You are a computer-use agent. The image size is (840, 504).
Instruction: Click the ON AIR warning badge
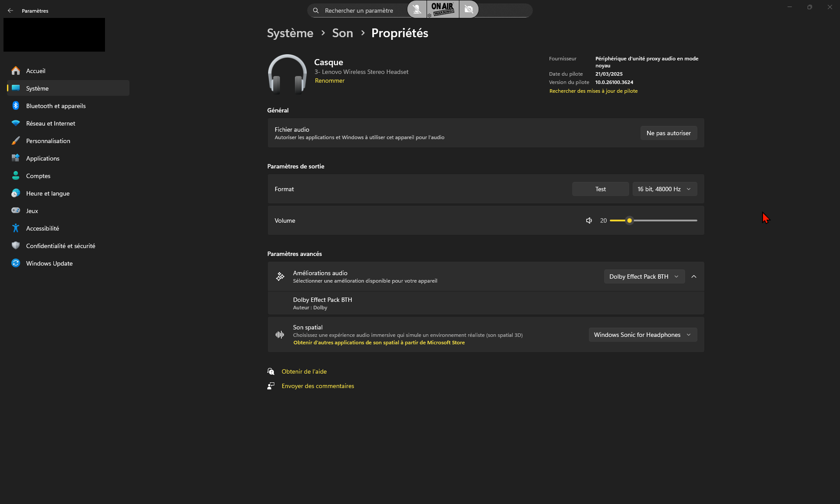click(x=443, y=9)
